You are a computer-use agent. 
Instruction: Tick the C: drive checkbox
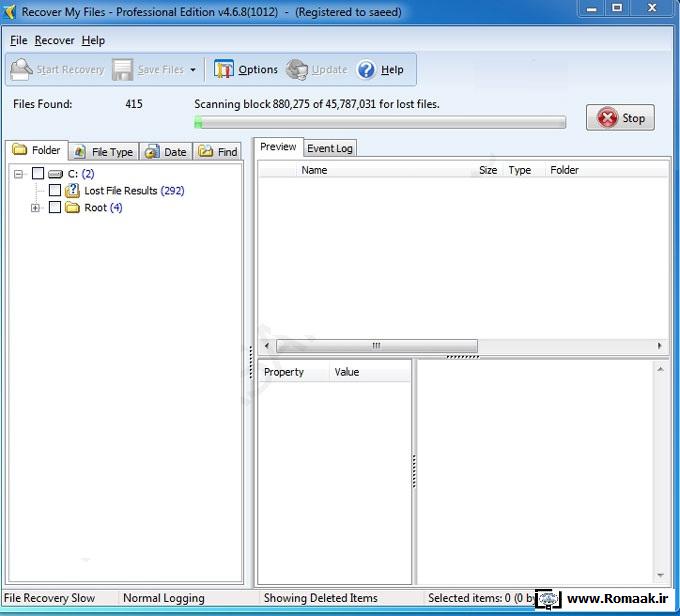[x=38, y=174]
